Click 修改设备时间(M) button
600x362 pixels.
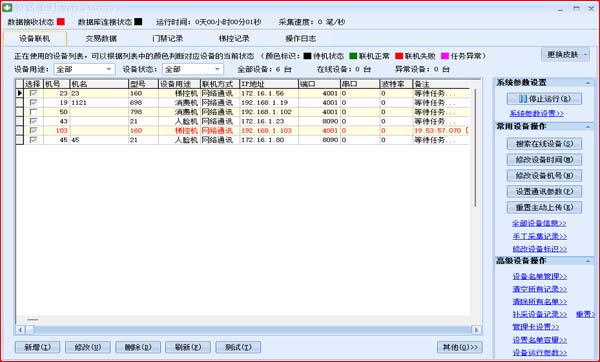point(545,160)
